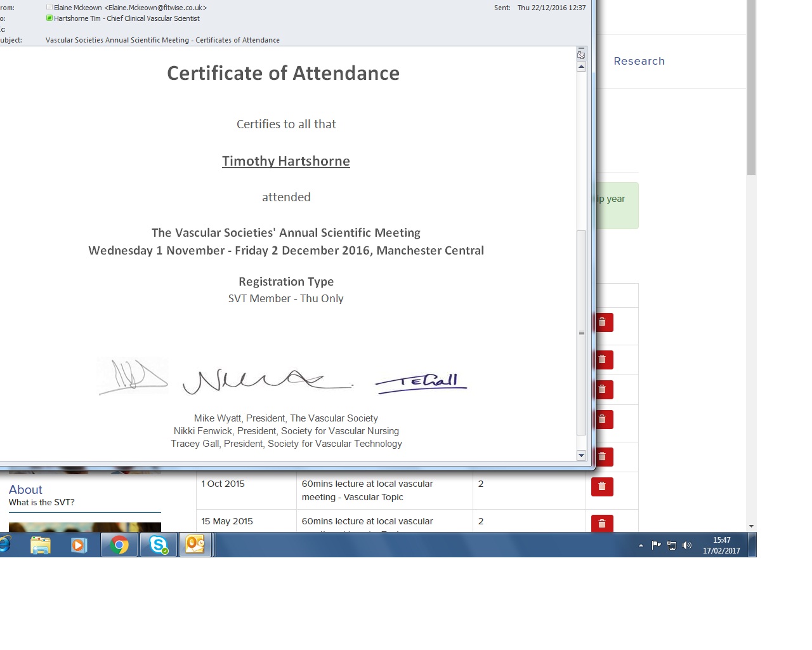Viewport: 812px width, 650px height.
Task: Open the About link in sidebar
Action: [25, 489]
